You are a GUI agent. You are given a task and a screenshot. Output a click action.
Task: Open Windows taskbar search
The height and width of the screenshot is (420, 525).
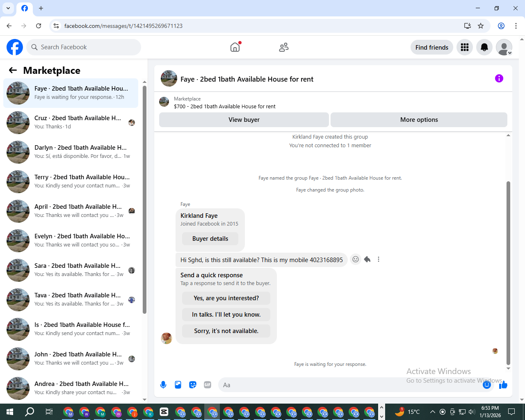pyautogui.click(x=30, y=412)
